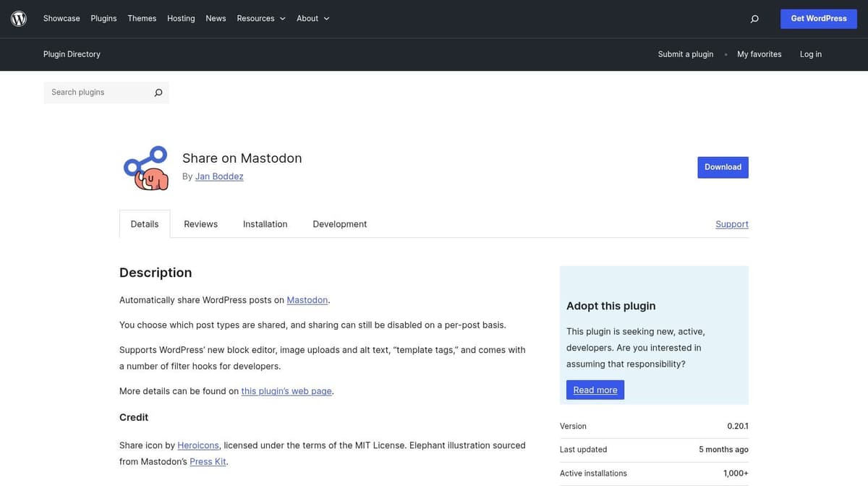Click the Adopt this plugin heading

tap(611, 306)
